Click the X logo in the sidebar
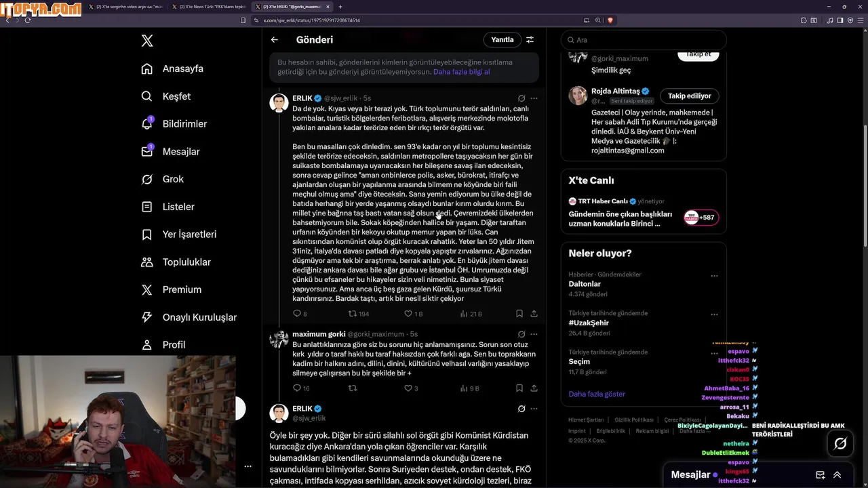 147,41
